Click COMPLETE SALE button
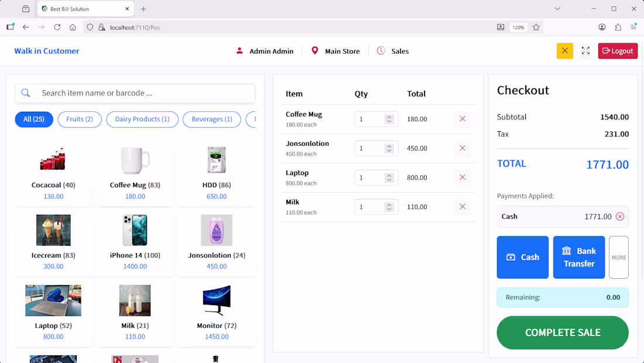This screenshot has width=644, height=363. pos(562,333)
